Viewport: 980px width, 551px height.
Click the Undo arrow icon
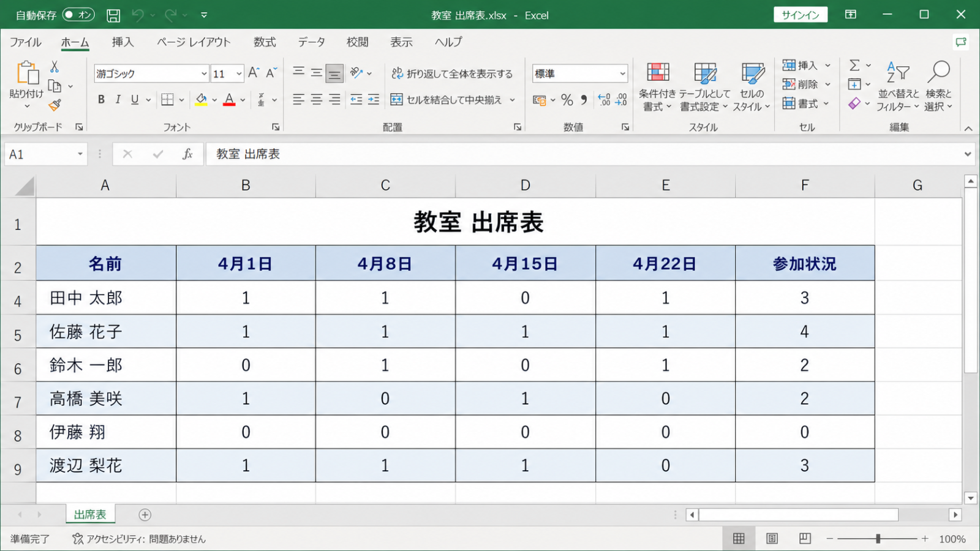pos(138,15)
